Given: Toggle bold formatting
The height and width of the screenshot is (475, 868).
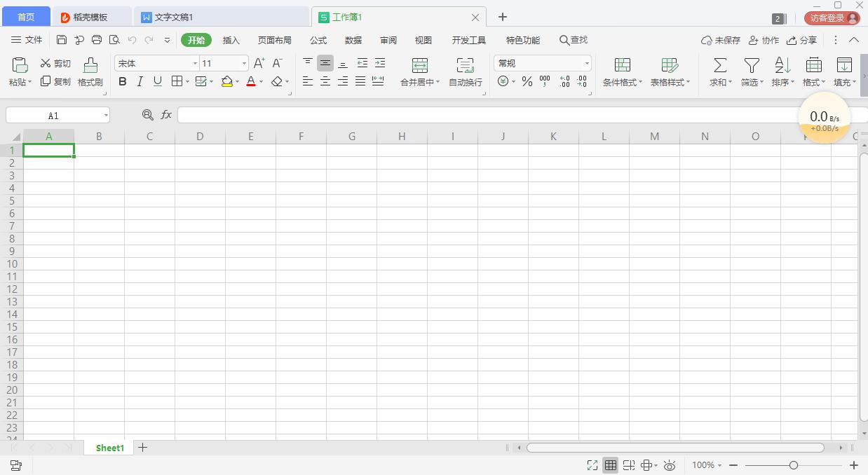Looking at the screenshot, I should [123, 82].
